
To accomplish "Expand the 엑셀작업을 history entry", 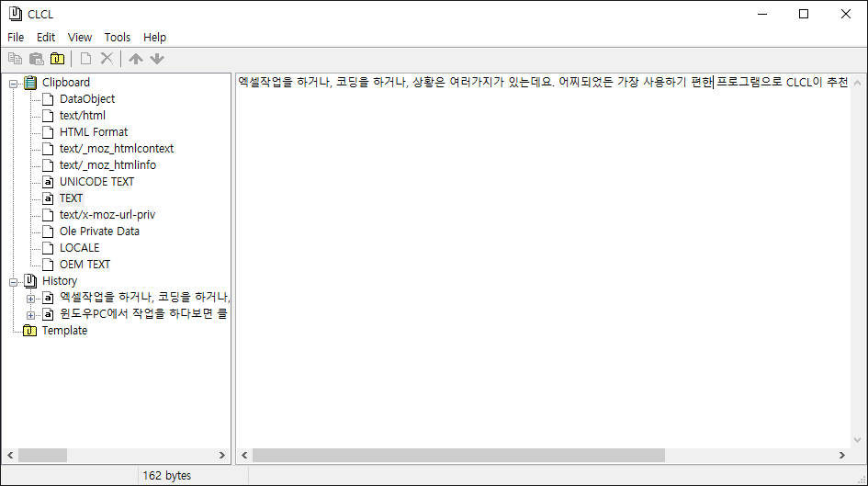I will pos(31,299).
